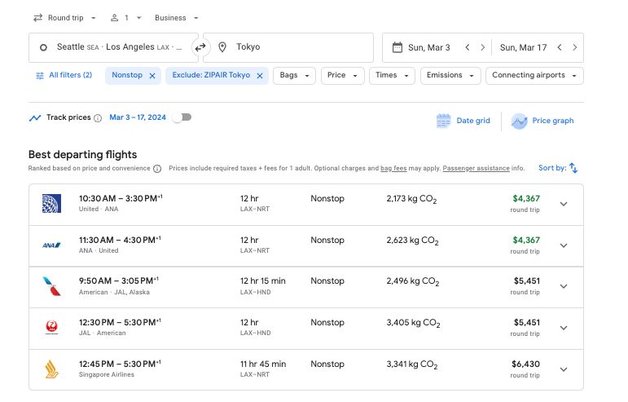
Task: Open the Bags filter dropdown
Action: 294,75
